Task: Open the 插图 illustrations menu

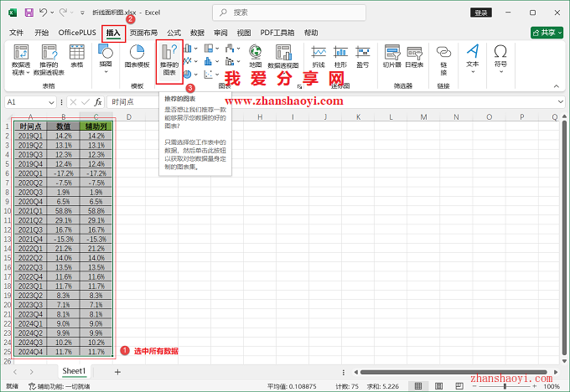Action: [x=106, y=59]
